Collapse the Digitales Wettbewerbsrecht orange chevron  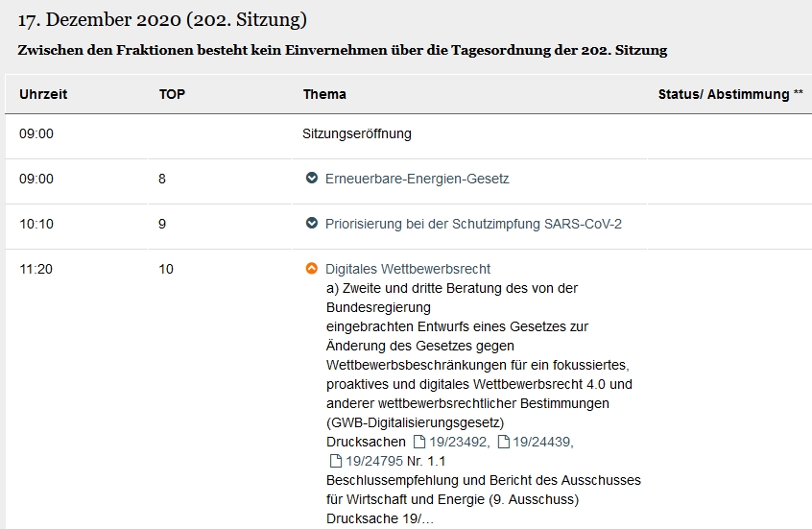tap(312, 269)
